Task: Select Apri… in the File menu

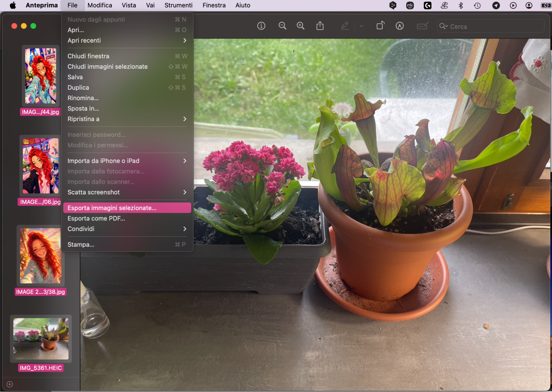Action: 127,30
